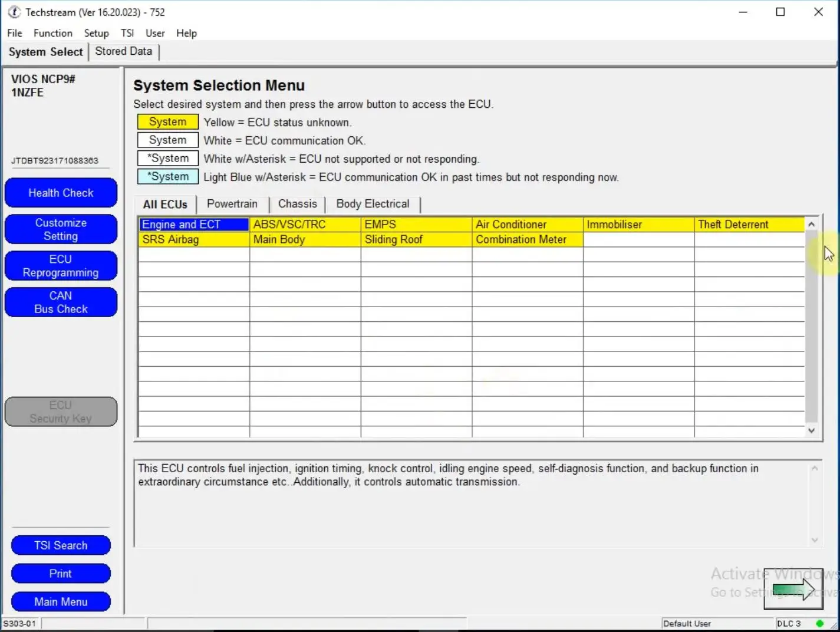
Task: Click the DLC 3 status text
Action: (789, 623)
